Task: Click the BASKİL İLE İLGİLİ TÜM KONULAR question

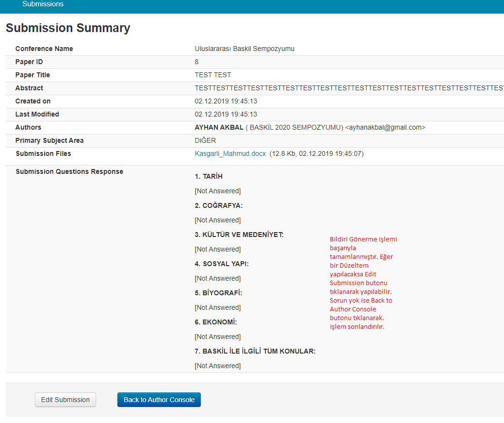Action: [x=255, y=352]
